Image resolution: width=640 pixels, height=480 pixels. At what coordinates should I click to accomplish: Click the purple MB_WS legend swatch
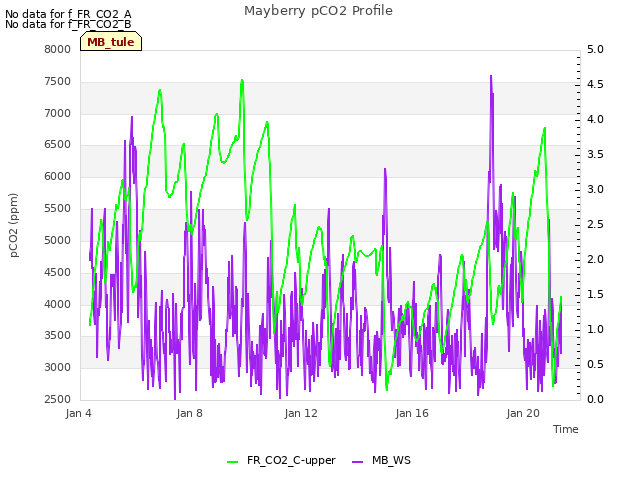357,462
